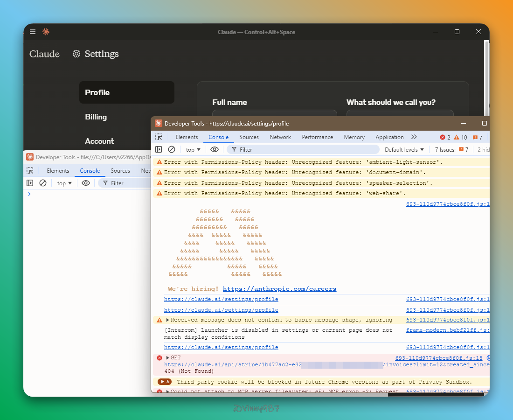Open the anthropic.com/careers link
This screenshot has height=420, width=513.
[279, 289]
